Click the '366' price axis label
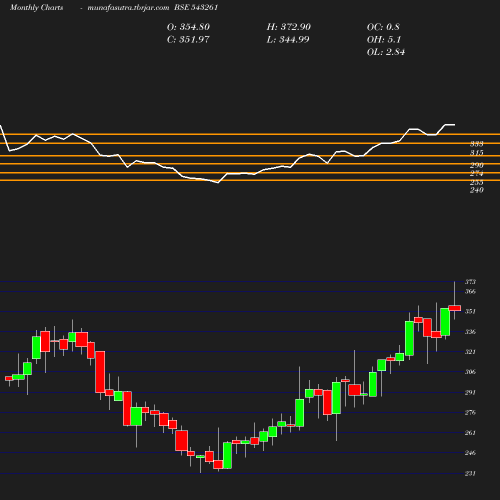This screenshot has height=500, width=500. (x=470, y=291)
